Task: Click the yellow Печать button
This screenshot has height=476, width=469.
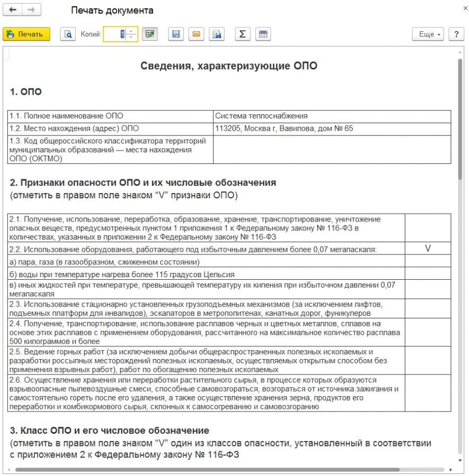Action: click(26, 34)
